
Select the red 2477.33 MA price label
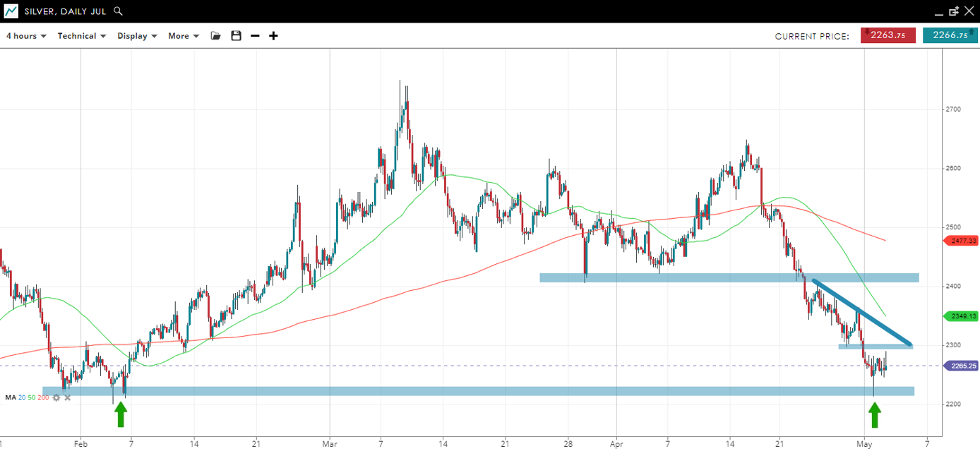pyautogui.click(x=961, y=241)
